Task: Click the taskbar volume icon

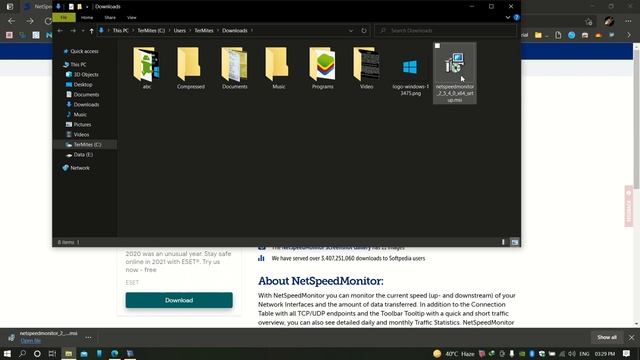Action: (x=572, y=353)
